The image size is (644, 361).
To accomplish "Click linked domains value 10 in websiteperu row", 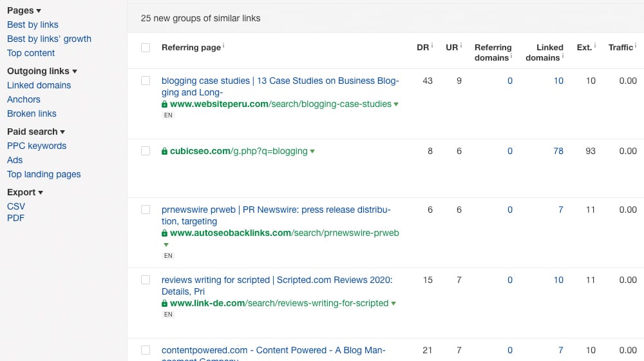I will click(x=558, y=81).
